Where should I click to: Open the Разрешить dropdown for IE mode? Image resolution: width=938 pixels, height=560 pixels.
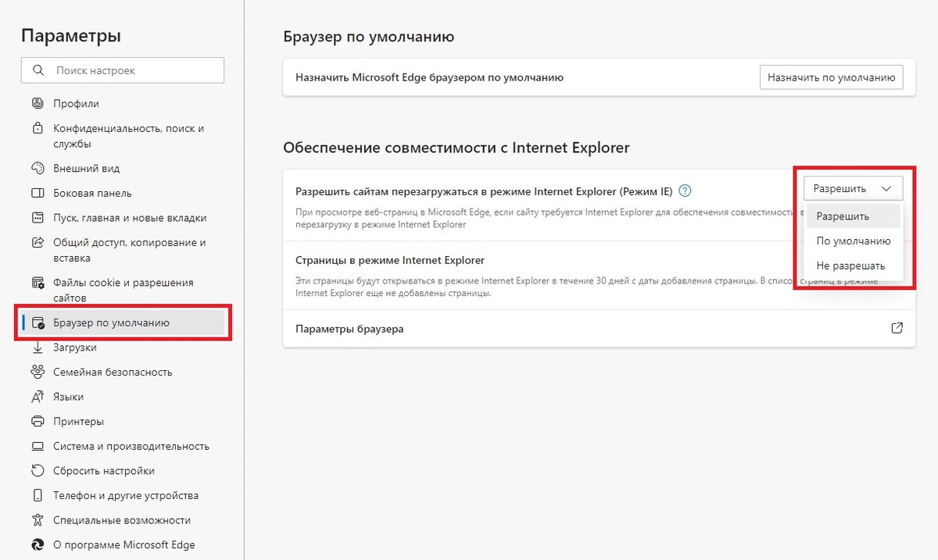point(853,188)
